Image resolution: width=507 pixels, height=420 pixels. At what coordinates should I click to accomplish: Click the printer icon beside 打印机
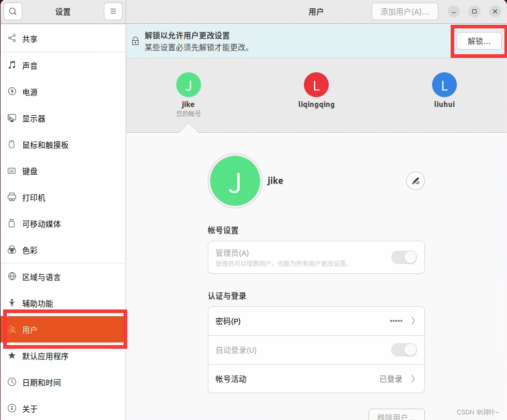12,197
